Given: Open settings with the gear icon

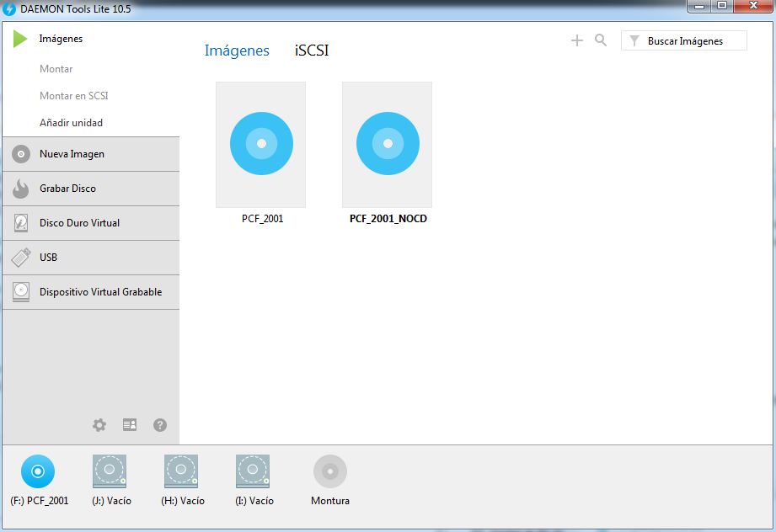Looking at the screenshot, I should 99,425.
